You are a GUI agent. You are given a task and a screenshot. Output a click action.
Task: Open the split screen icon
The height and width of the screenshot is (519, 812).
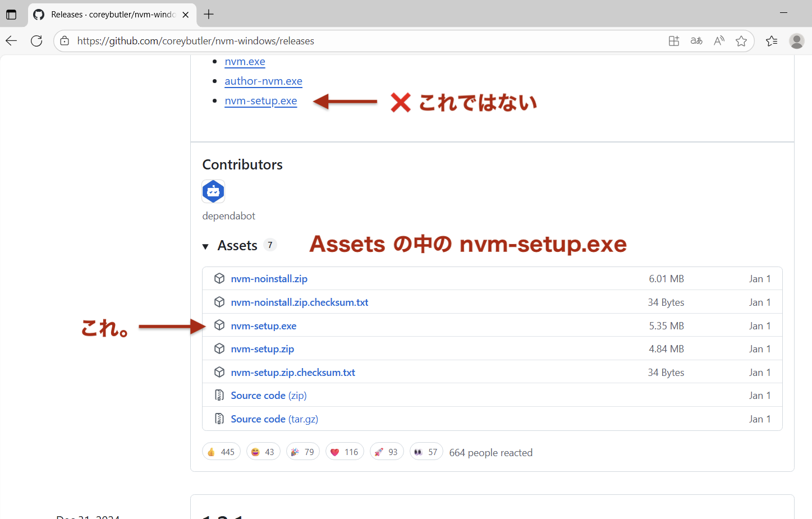coord(674,41)
